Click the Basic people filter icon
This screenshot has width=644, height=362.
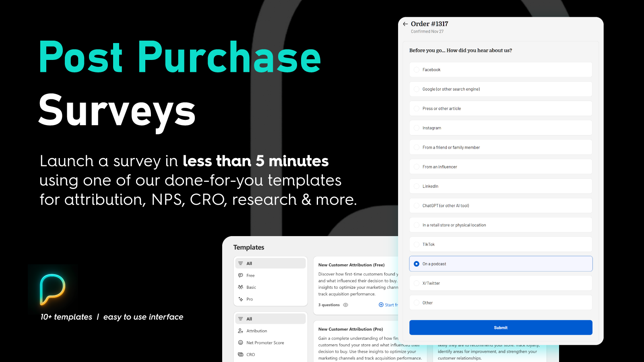pos(241,287)
